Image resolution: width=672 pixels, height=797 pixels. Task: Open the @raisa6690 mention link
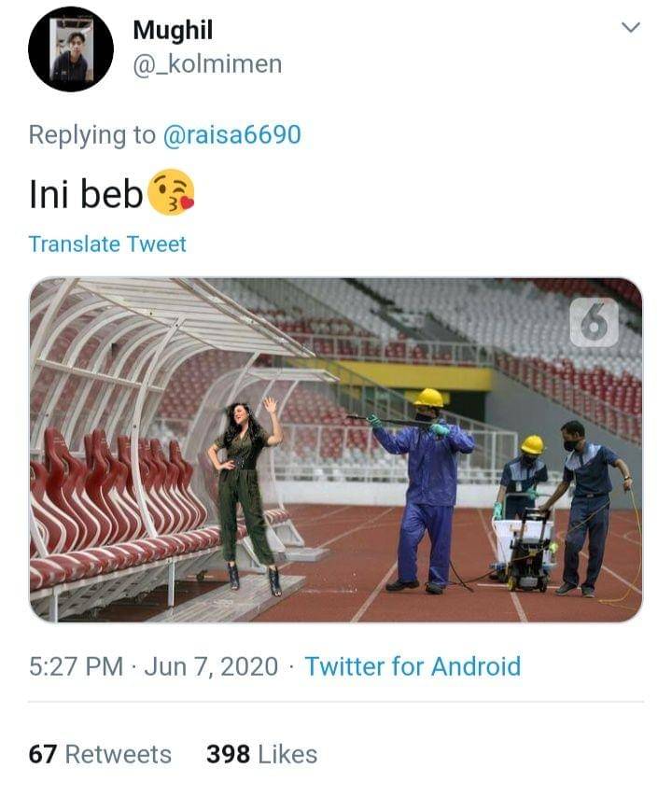pos(232,134)
